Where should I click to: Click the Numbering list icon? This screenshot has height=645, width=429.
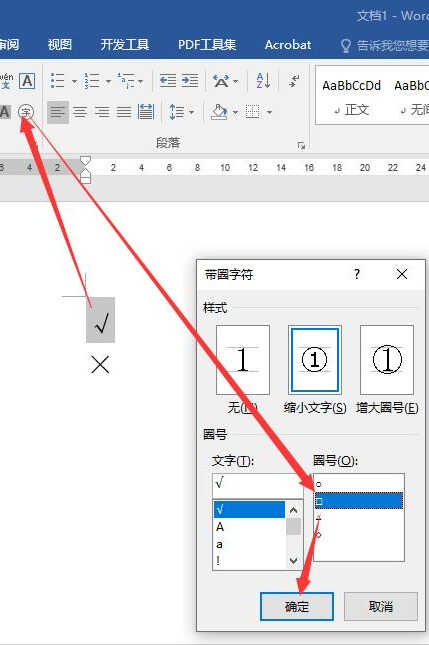coord(91,81)
